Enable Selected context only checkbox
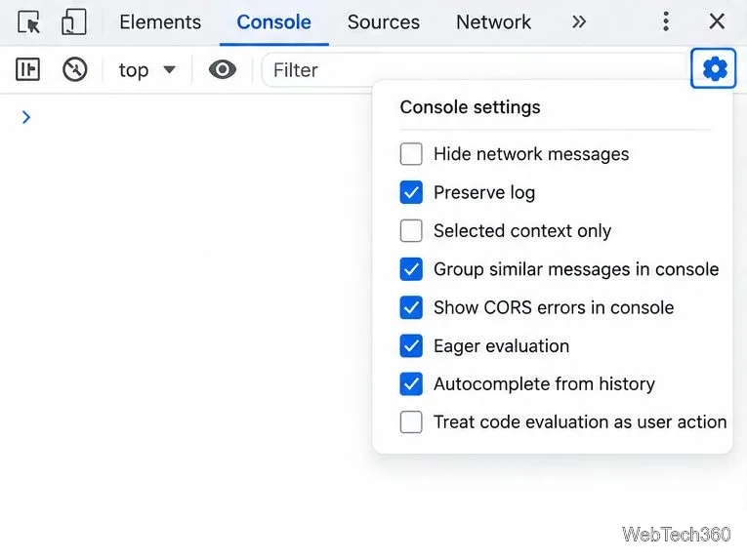Image resolution: width=747 pixels, height=560 pixels. click(411, 231)
